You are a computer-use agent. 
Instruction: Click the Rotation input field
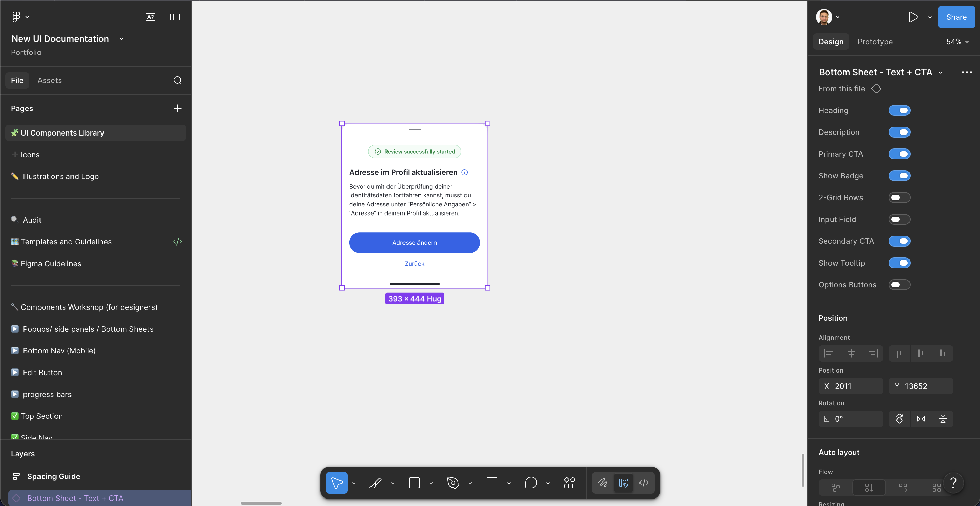tap(851, 419)
